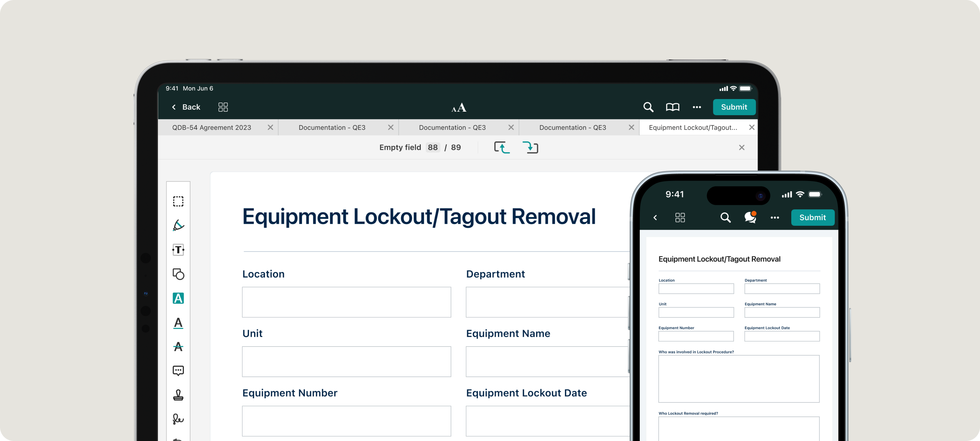Select the stamp tool

pyautogui.click(x=178, y=395)
